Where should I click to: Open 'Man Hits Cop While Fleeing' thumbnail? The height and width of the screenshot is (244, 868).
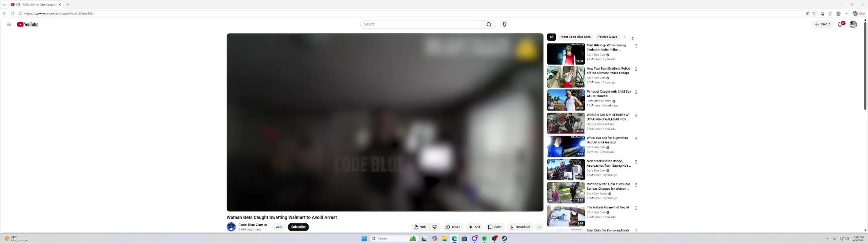tap(566, 54)
